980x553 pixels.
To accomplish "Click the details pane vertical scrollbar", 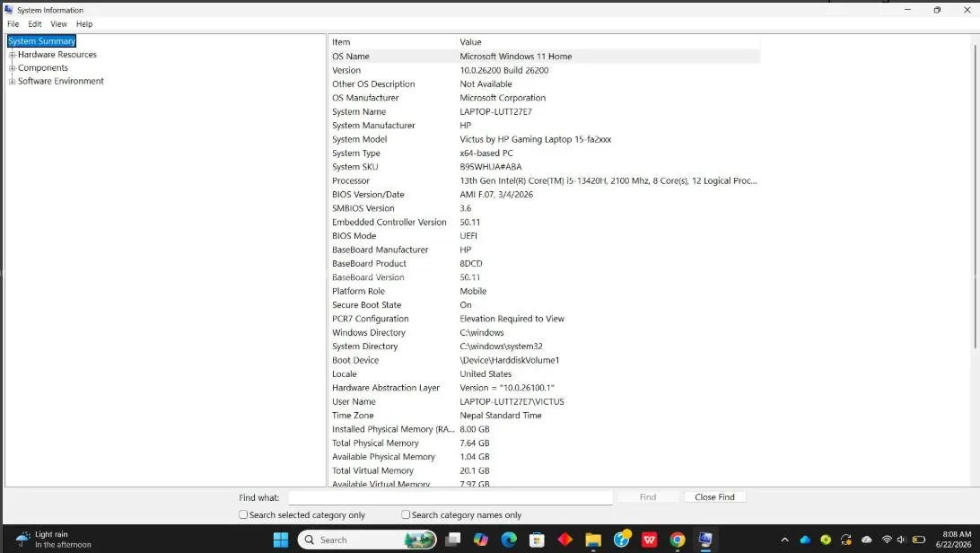I will tap(975, 197).
